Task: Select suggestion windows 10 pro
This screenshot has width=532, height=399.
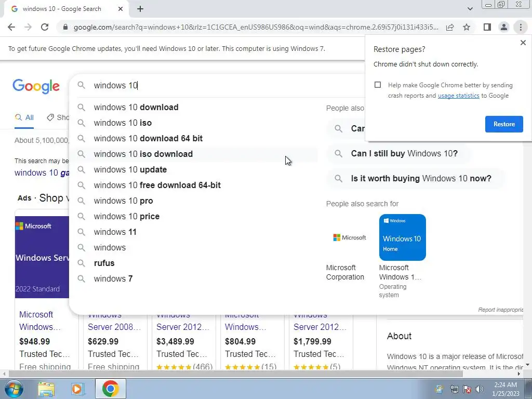Action: pyautogui.click(x=193, y=201)
